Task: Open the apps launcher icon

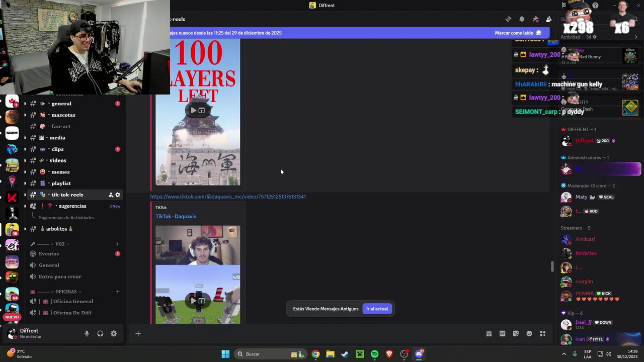Action: coord(542,333)
